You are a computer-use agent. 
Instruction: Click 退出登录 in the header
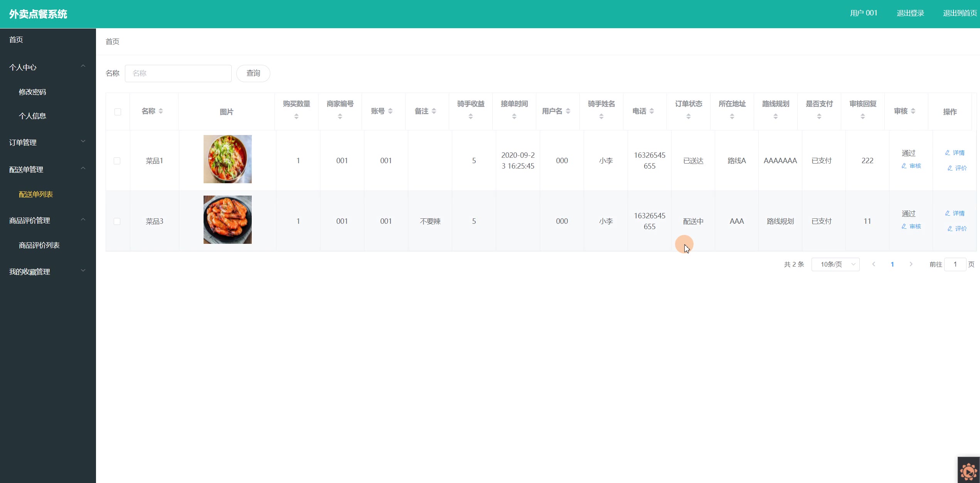[x=910, y=13]
